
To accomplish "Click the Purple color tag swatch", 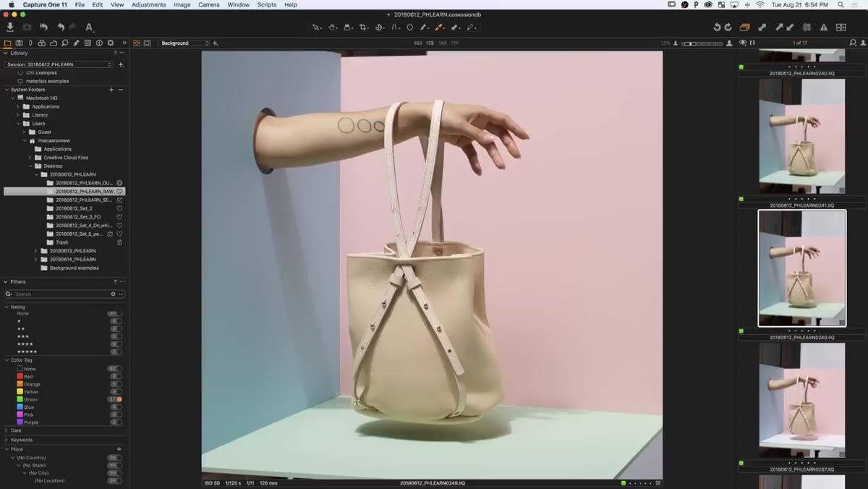I will pyautogui.click(x=20, y=422).
